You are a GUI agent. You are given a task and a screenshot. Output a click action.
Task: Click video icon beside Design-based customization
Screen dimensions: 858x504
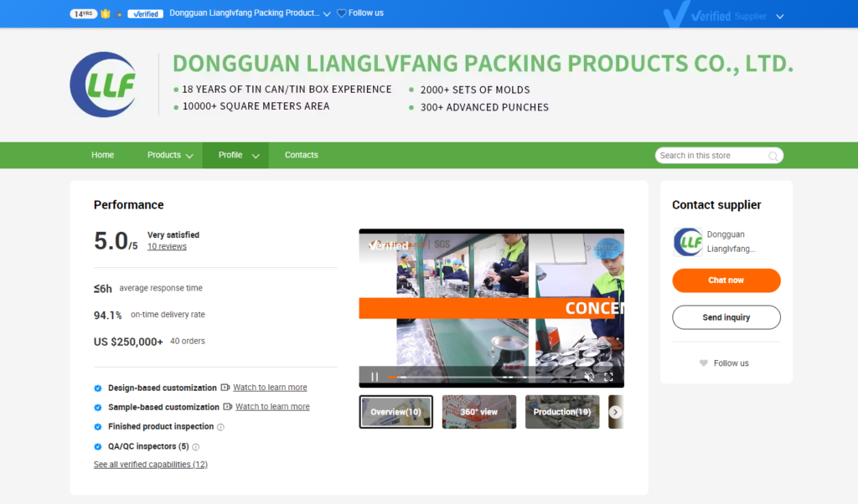click(225, 388)
